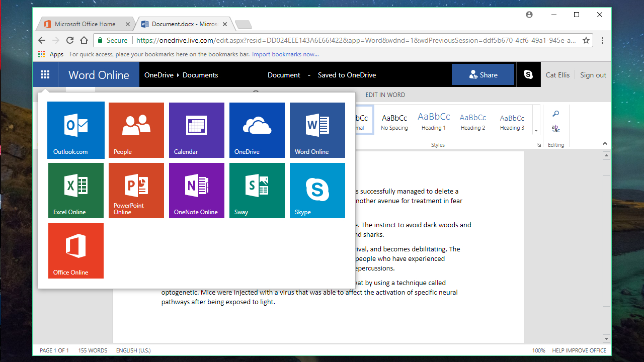Click the Document file name title
Image resolution: width=644 pixels, height=362 pixels.
(284, 75)
